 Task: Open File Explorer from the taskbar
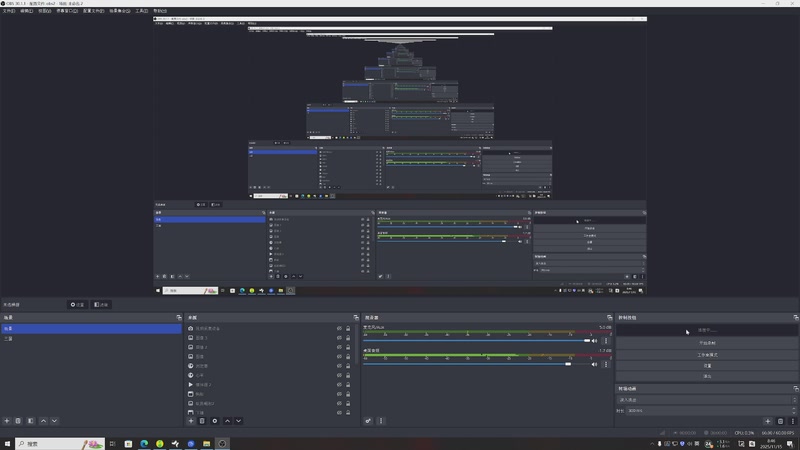[x=207, y=444]
